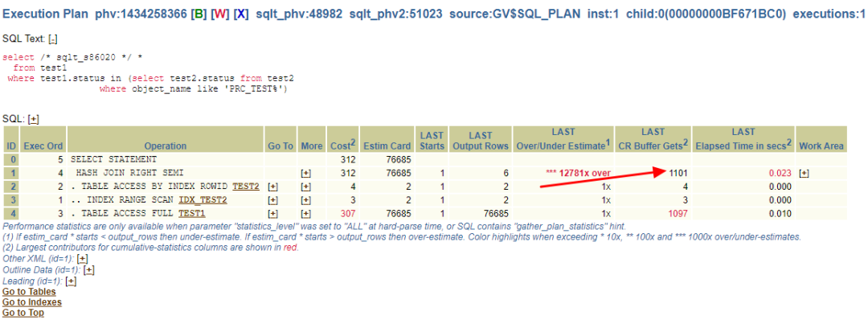Expand More [+] for INDEX RANGE SCAN row
This screenshot has width=868, height=324.
305,200
